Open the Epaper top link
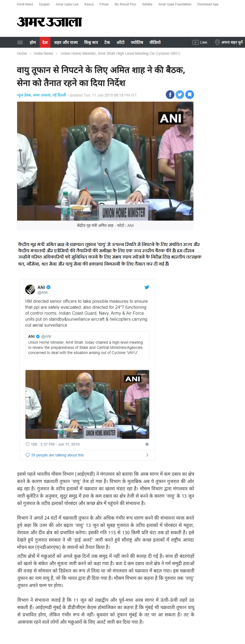245x644 pixels. [44, 4]
